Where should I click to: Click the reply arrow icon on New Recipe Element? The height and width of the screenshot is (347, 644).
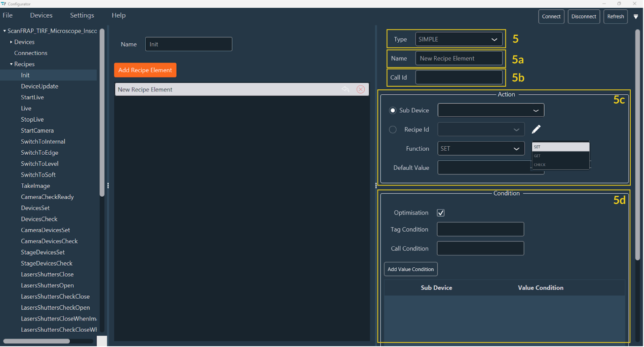[x=345, y=89]
